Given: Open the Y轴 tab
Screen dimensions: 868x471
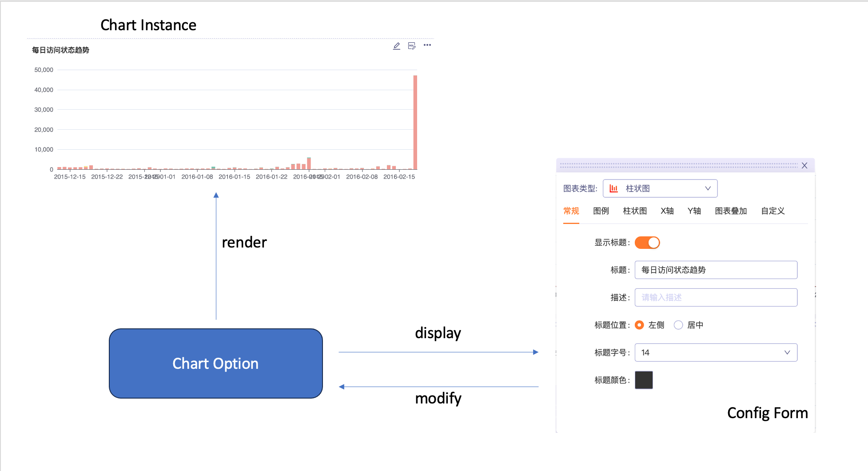Looking at the screenshot, I should point(694,211).
